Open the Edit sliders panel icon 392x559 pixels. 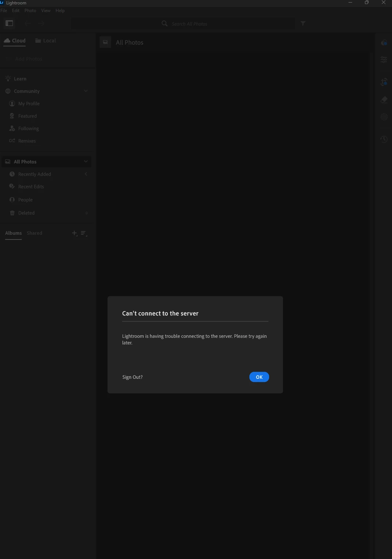[384, 59]
